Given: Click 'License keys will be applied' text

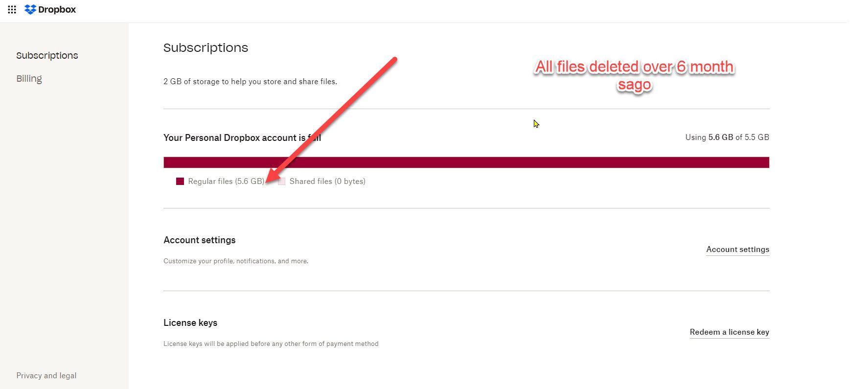Looking at the screenshot, I should tap(271, 344).
